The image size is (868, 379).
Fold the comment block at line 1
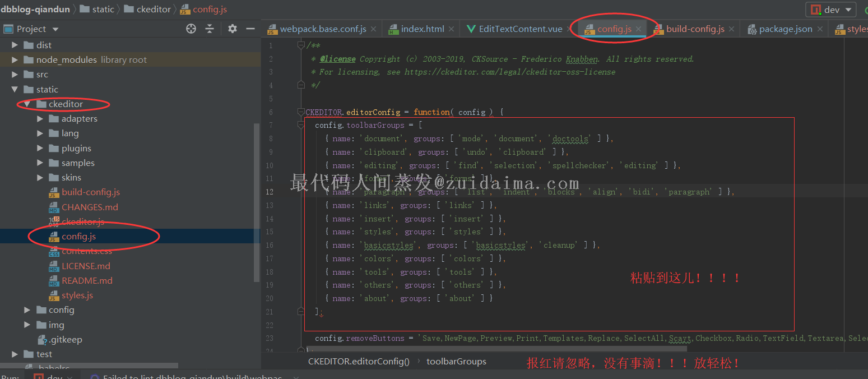click(301, 45)
